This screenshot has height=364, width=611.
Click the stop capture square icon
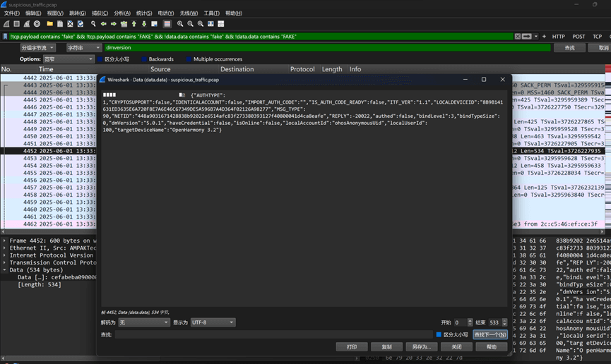click(x=17, y=24)
